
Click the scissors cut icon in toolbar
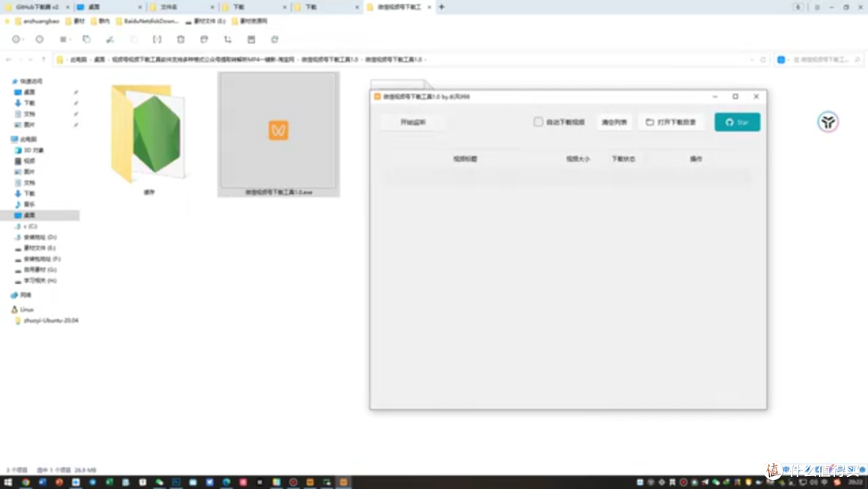click(x=110, y=39)
